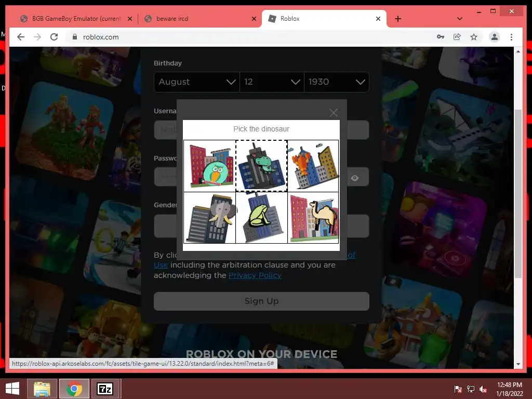Open a new tab with plus button

click(398, 19)
